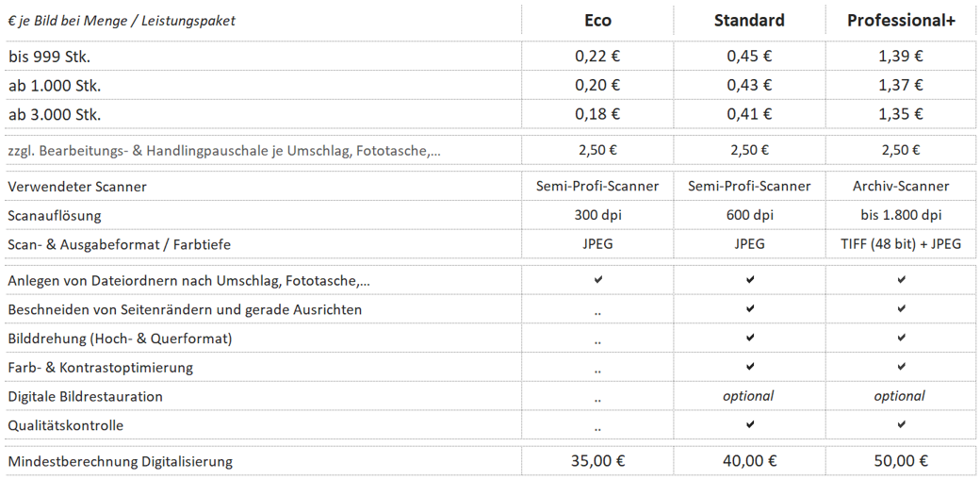Click the 0,22 € Eco price
The width and height of the screenshot is (980, 479).
pos(597,57)
